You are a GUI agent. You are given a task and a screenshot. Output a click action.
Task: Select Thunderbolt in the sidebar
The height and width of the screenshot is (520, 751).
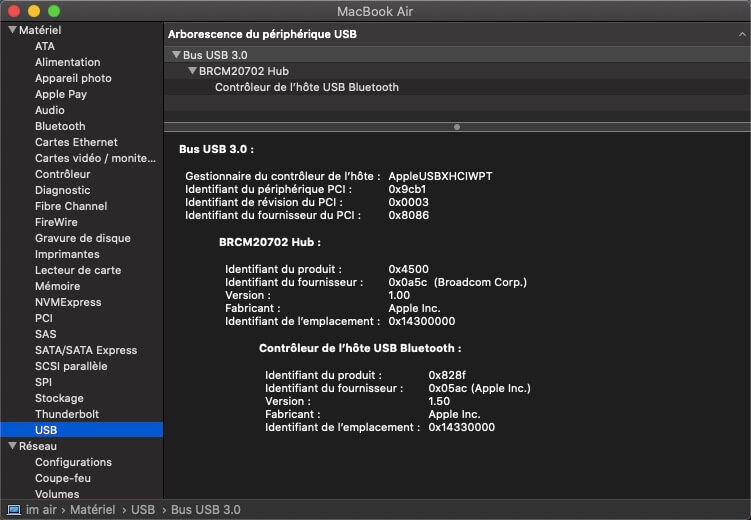click(67, 414)
